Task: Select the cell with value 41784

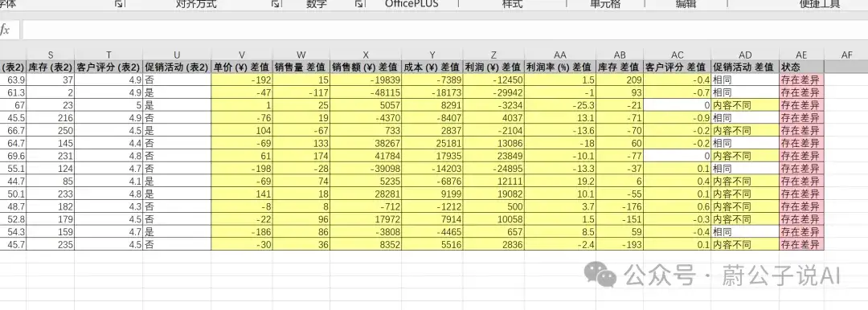Action: [x=366, y=156]
